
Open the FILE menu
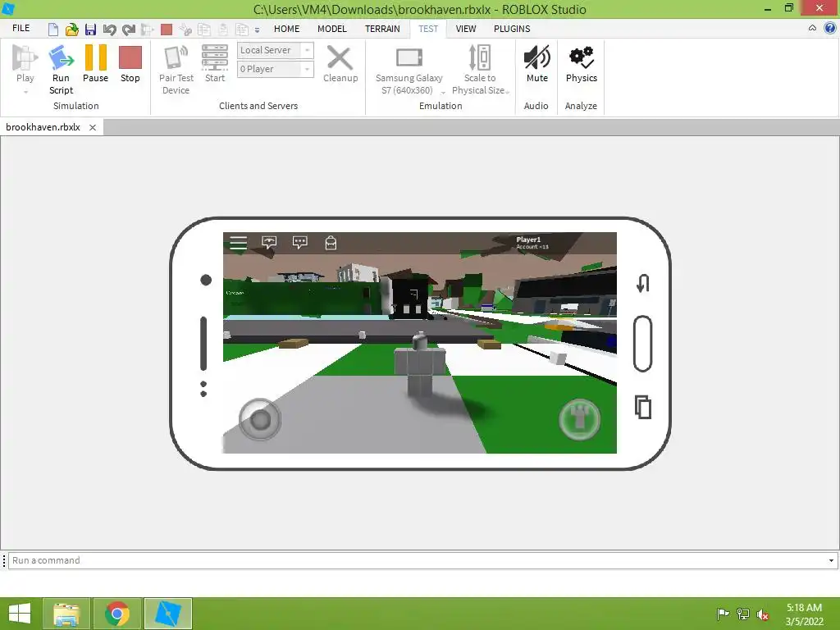click(x=21, y=29)
